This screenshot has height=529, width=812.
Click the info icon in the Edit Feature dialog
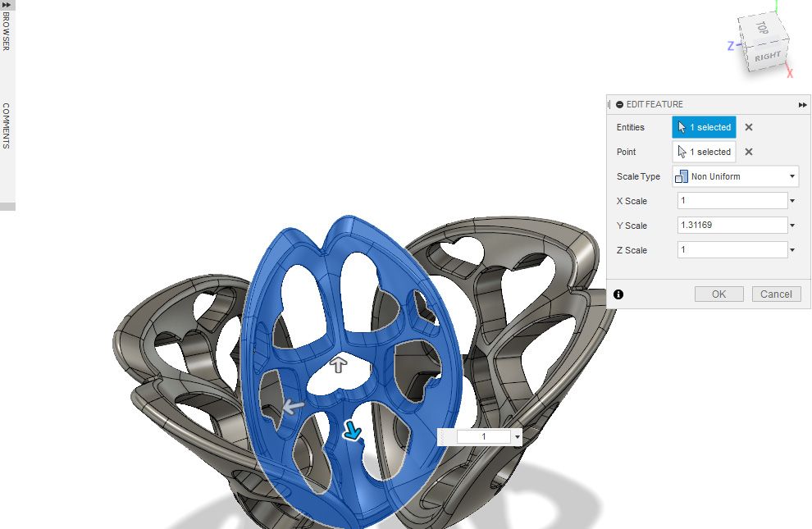coord(619,294)
